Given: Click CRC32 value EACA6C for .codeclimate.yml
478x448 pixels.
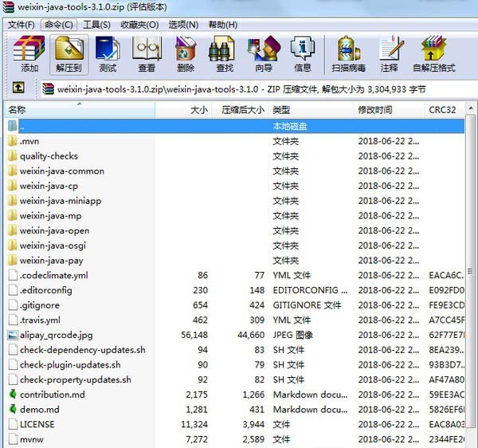Looking at the screenshot, I should tap(446, 275).
